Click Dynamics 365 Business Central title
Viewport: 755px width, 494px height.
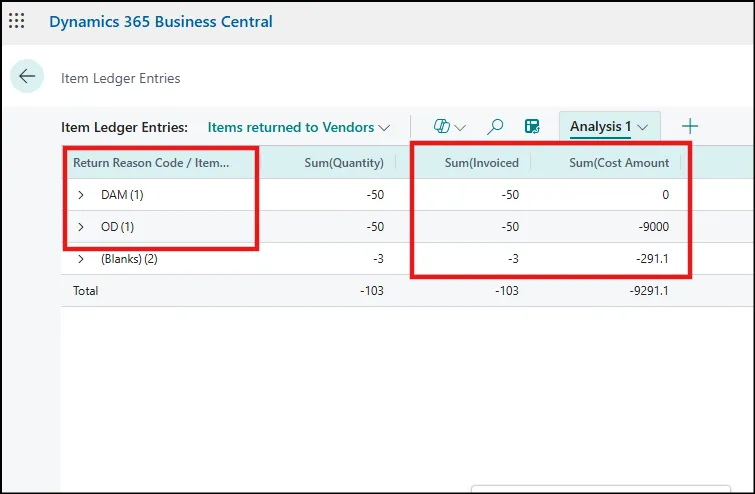click(161, 22)
